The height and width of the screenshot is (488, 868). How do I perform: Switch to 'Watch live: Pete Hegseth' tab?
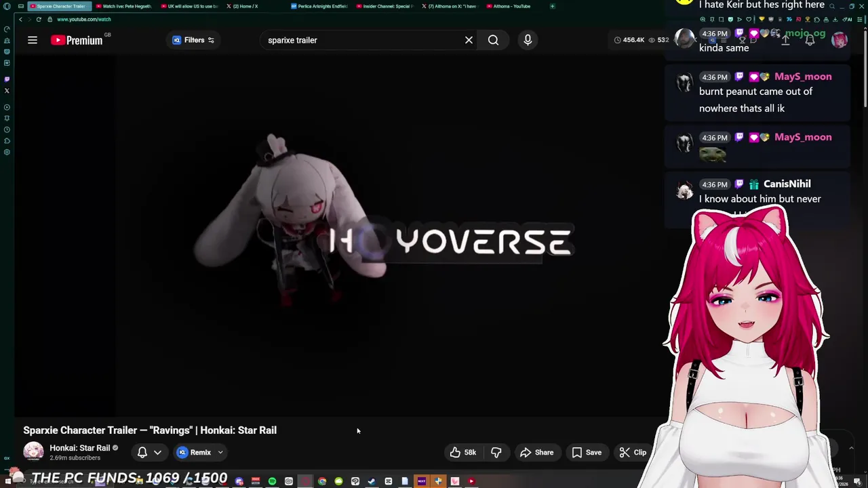126,6
